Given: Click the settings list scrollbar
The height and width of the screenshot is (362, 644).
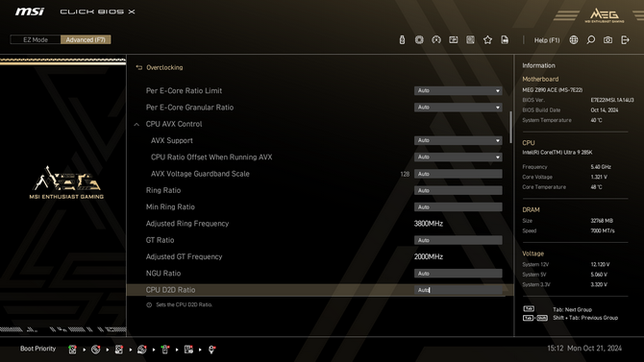Looking at the screenshot, I should pyautogui.click(x=511, y=128).
